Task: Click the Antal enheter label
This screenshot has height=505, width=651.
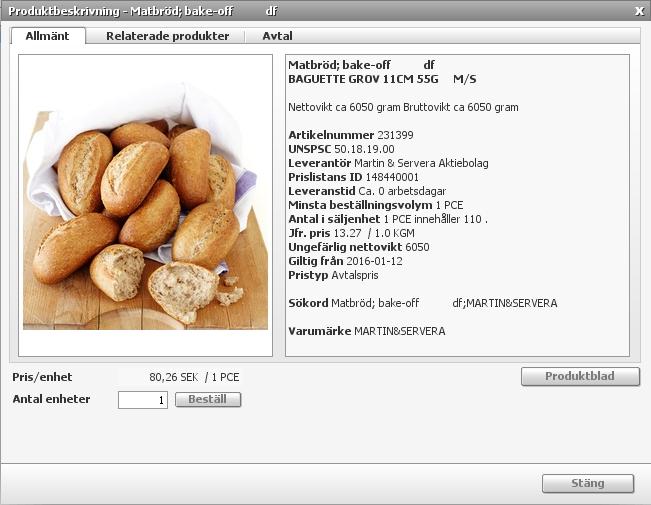Action: [51, 399]
